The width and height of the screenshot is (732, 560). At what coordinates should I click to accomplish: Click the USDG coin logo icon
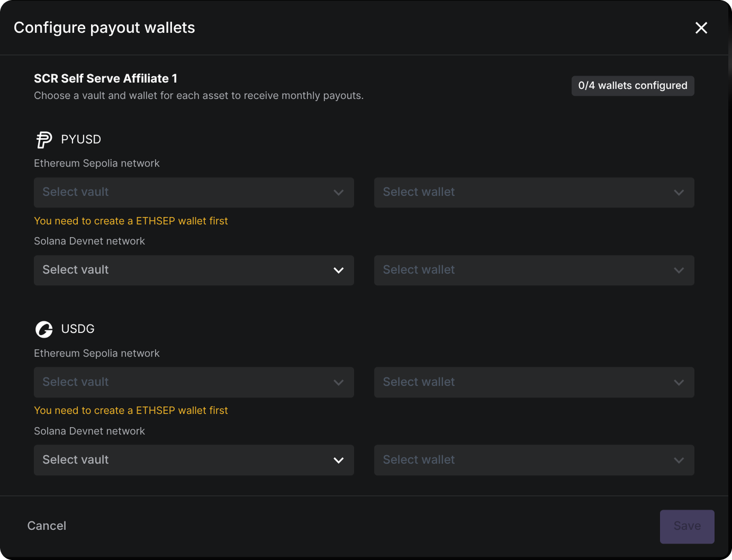44,329
